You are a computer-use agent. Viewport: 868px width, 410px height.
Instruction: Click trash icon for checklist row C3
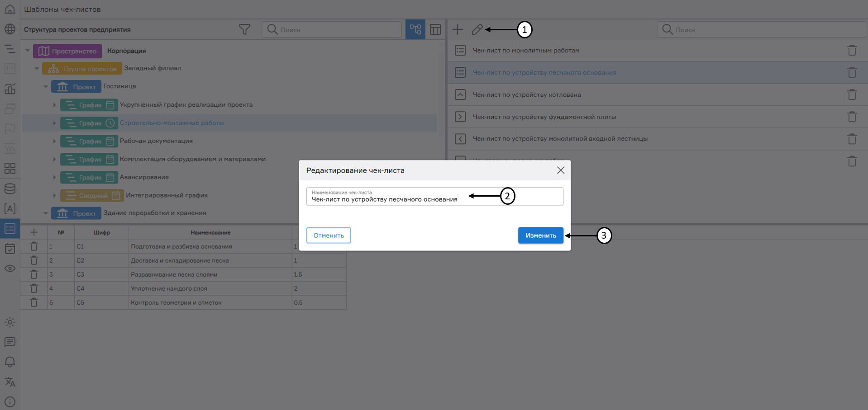(34, 274)
